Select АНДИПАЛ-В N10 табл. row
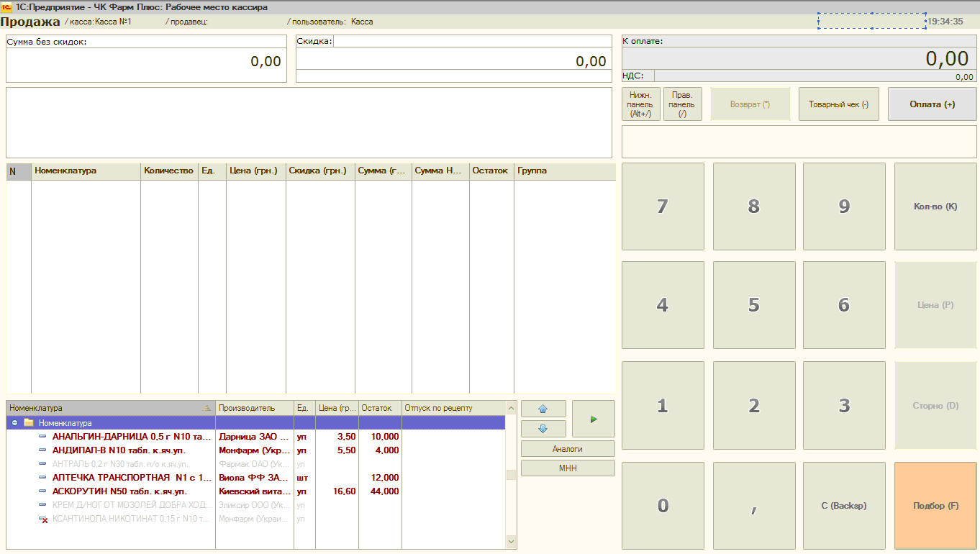This screenshot has width=980, height=554. point(255,450)
